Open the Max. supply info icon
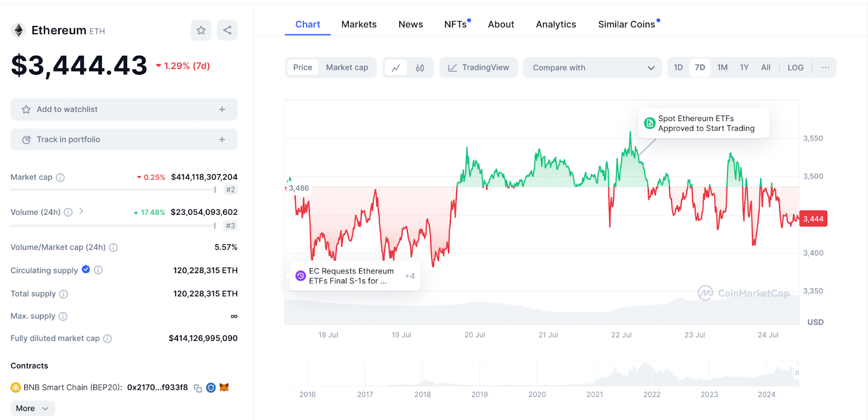Viewport: 868px width, 420px height. tap(63, 316)
